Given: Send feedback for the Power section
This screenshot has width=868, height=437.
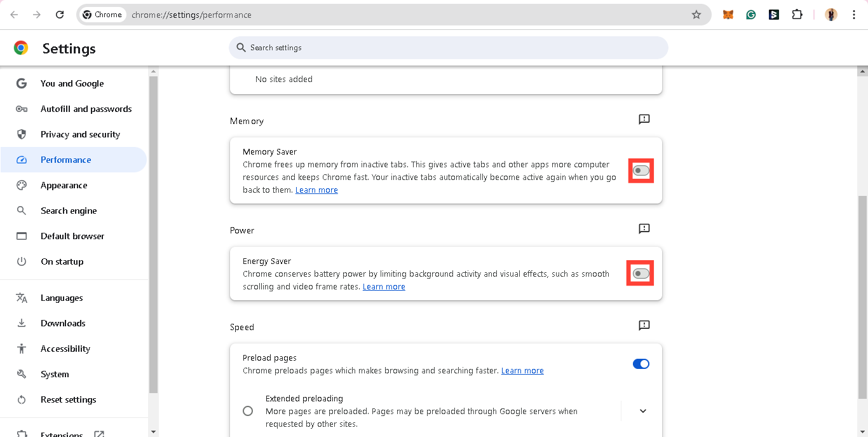Looking at the screenshot, I should point(644,228).
